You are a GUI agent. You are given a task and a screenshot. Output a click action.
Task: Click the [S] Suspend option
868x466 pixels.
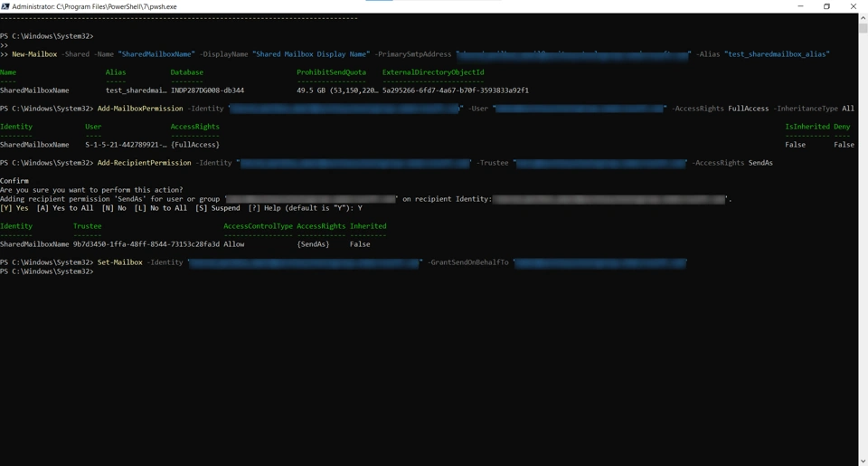218,208
